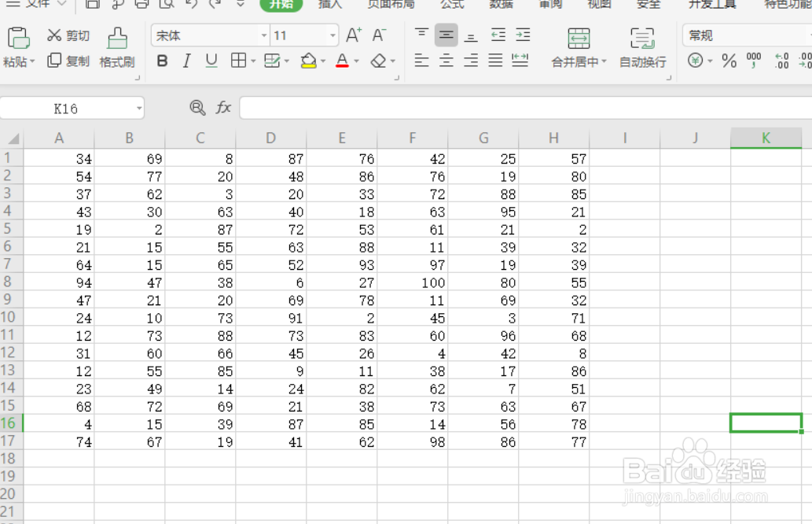Click the currency format yen icon
The image size is (812, 524).
(696, 61)
